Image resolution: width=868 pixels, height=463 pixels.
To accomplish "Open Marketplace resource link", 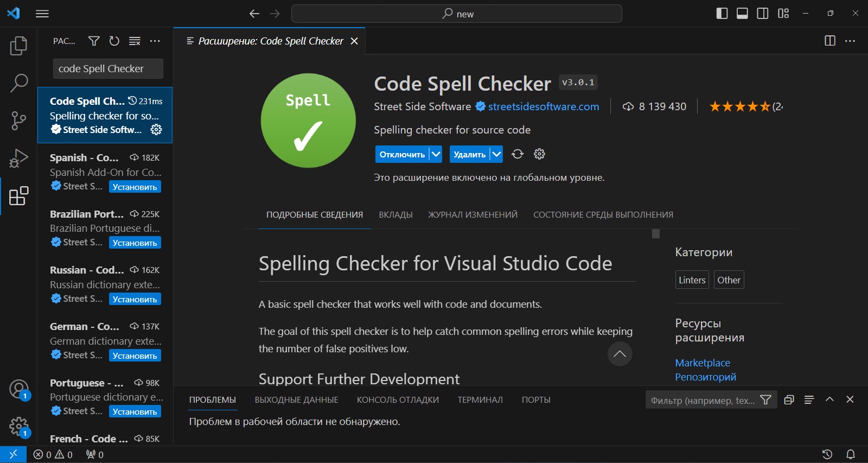I will (703, 363).
